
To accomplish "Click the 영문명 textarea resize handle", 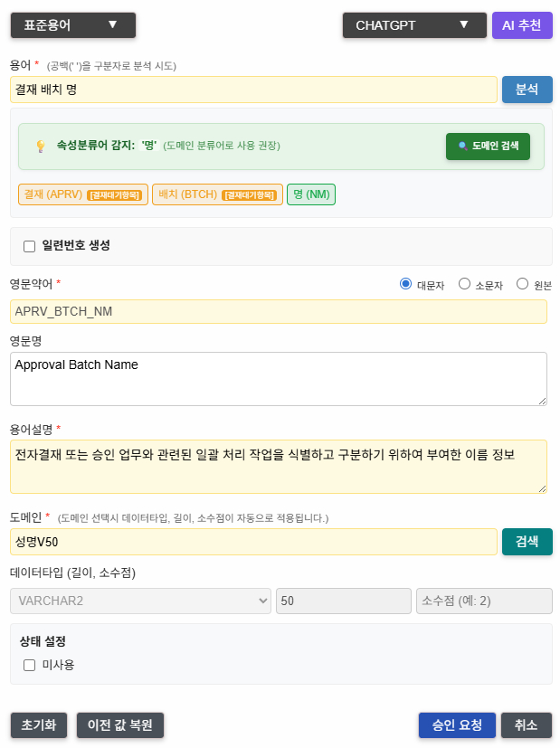I will 542,402.
